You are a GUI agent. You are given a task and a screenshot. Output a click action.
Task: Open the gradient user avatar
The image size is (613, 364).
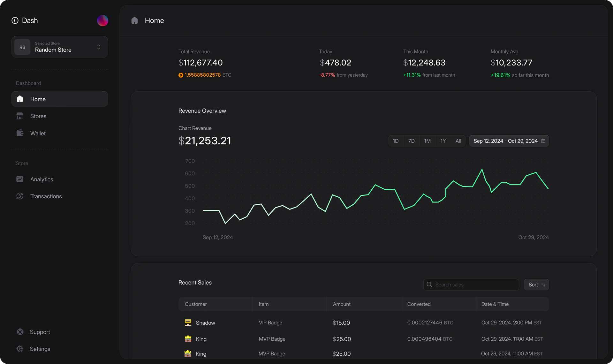click(x=102, y=20)
